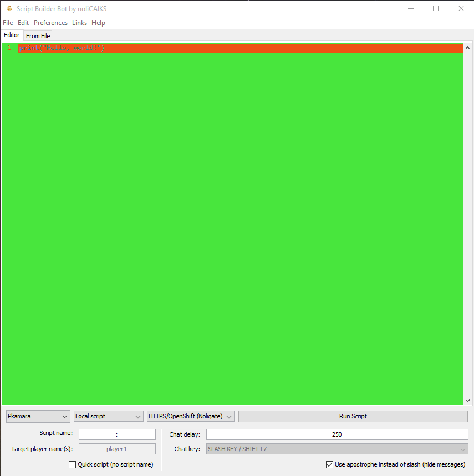Viewport: 474px width, 476px height.
Task: Uncheck Use apostrophe instead of slash
Action: (x=329, y=464)
